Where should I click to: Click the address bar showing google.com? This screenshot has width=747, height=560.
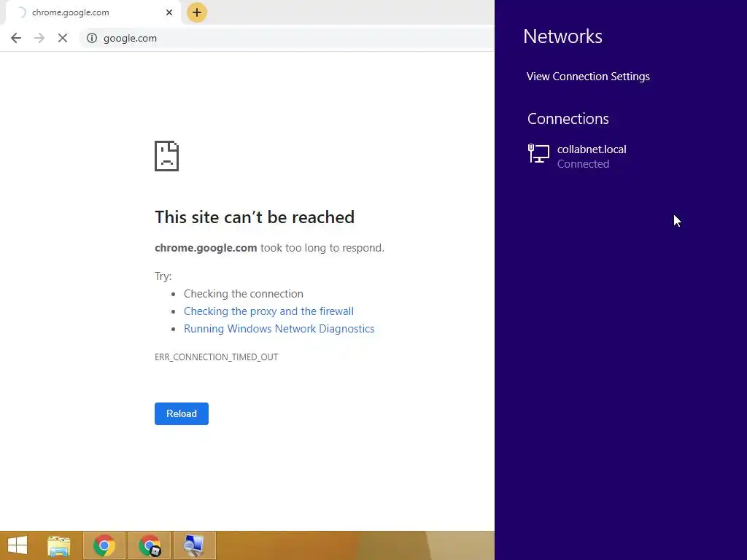tap(286, 38)
